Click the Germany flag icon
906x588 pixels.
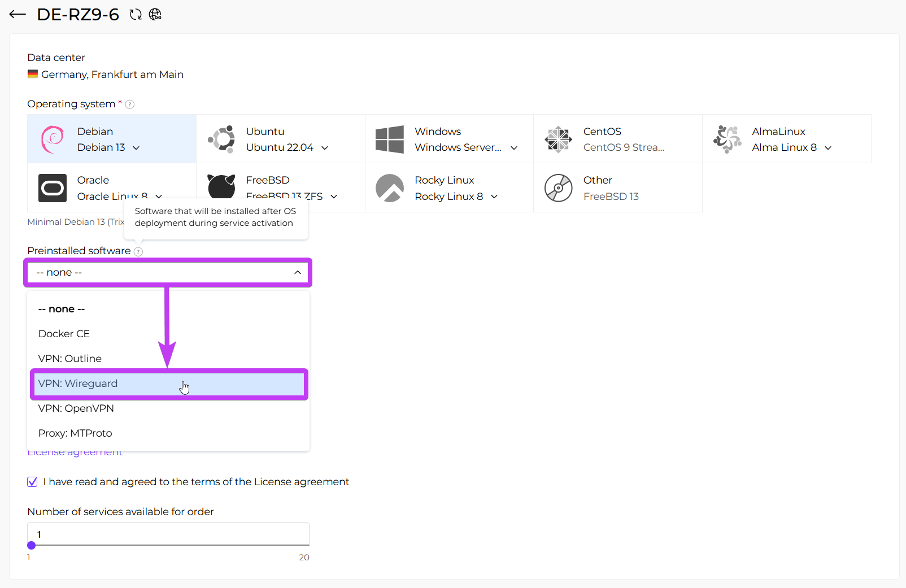[x=33, y=74]
